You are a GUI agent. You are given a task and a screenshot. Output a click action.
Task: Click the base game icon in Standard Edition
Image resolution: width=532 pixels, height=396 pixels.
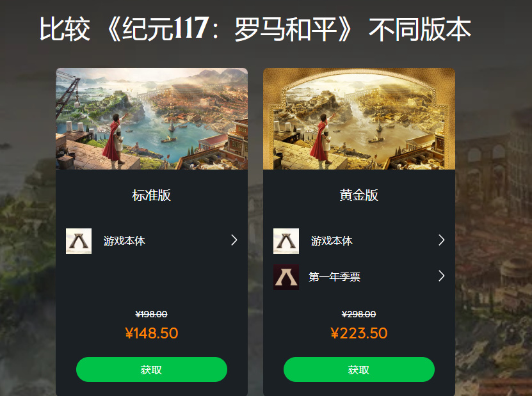tap(79, 241)
